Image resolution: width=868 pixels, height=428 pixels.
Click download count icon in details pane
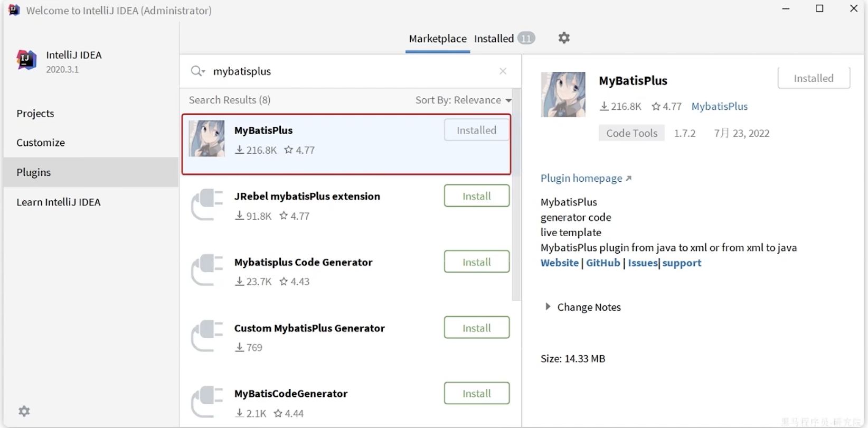(604, 106)
